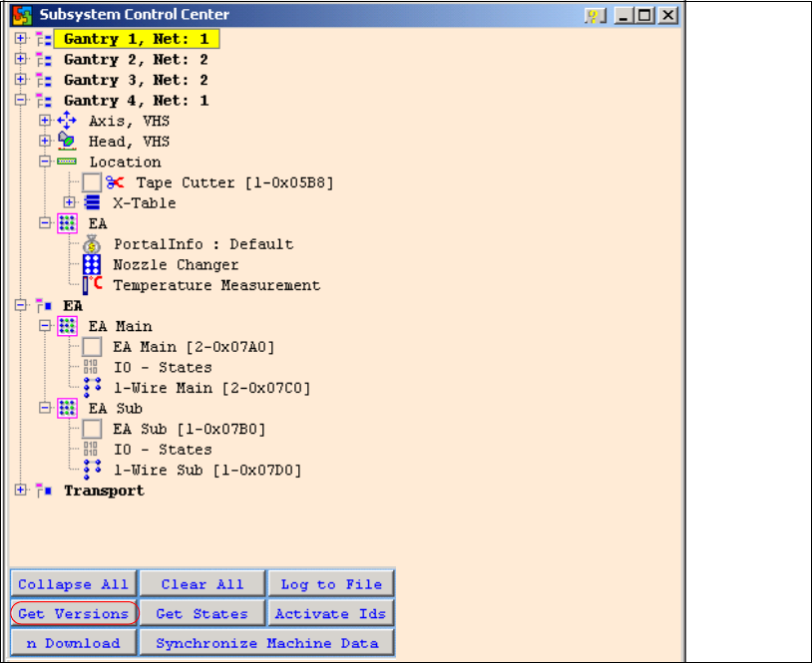Click the IO - States icon under EA Sub

point(91,450)
